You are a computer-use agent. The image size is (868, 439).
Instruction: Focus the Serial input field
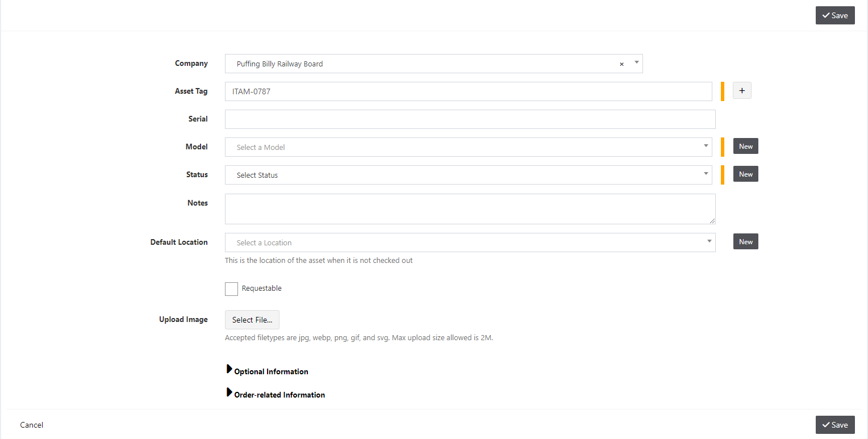[x=470, y=119]
